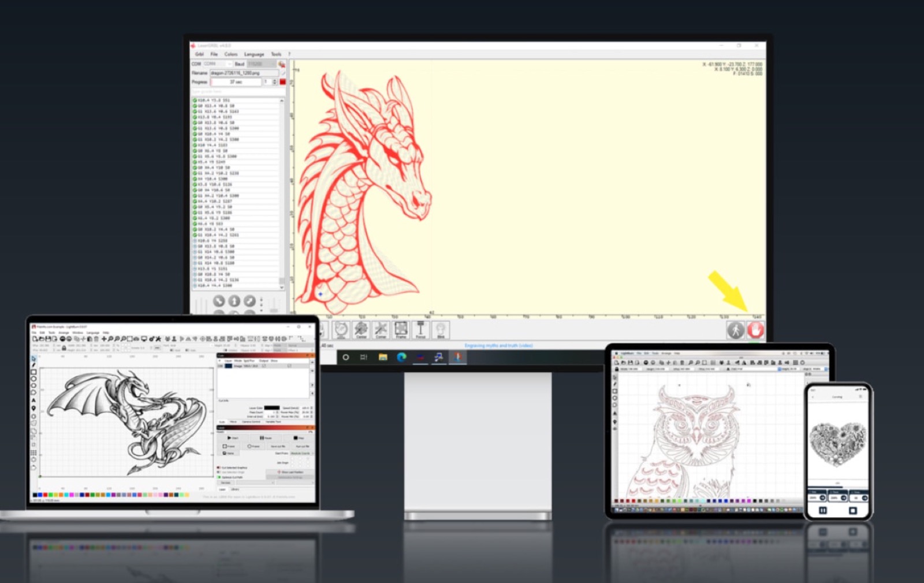Click the stop button on the phone app
Viewport: 924px width, 583px height.
[853, 510]
